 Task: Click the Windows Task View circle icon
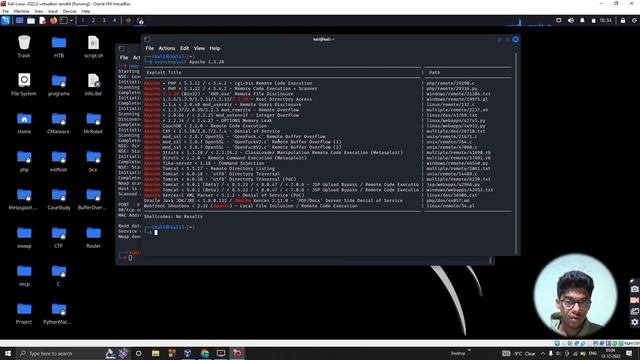138,353
